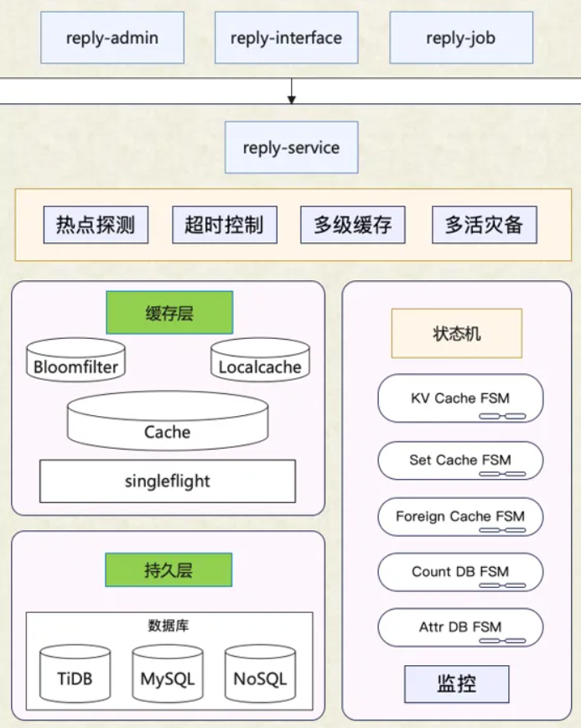Image resolution: width=581 pixels, height=728 pixels.
Task: Click the reply-interface box
Action: tap(286, 38)
